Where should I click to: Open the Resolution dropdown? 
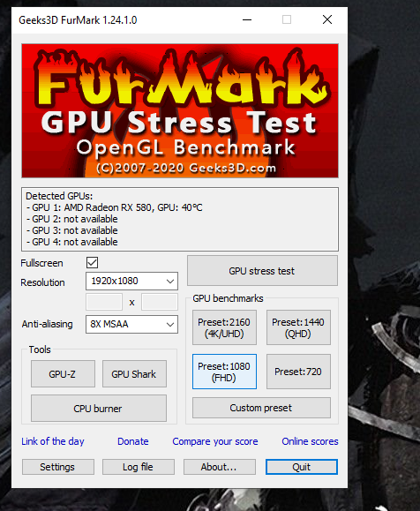131,281
